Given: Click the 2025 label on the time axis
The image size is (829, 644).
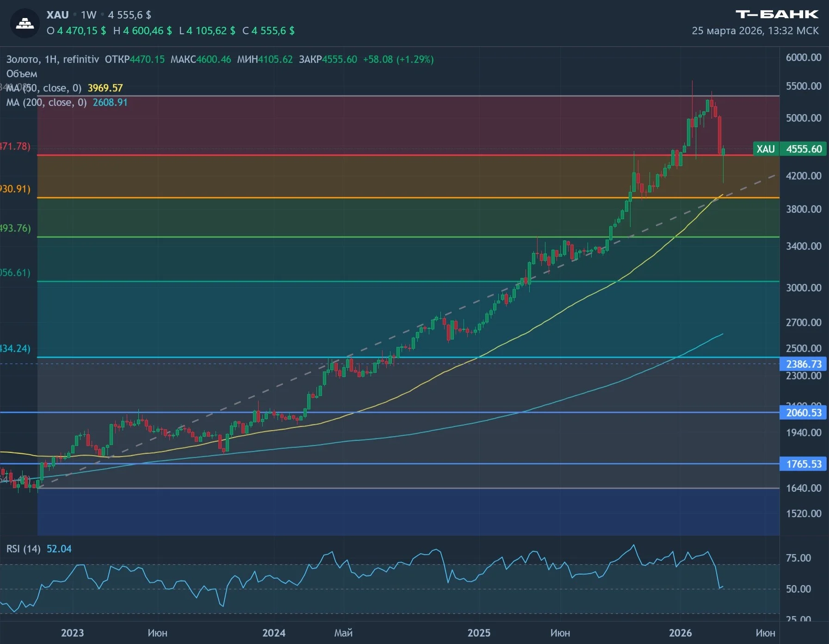Looking at the screenshot, I should [479, 633].
